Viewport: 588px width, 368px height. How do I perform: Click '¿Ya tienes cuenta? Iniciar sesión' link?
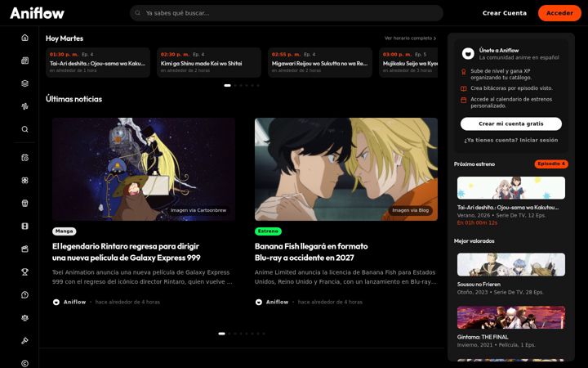pos(511,140)
